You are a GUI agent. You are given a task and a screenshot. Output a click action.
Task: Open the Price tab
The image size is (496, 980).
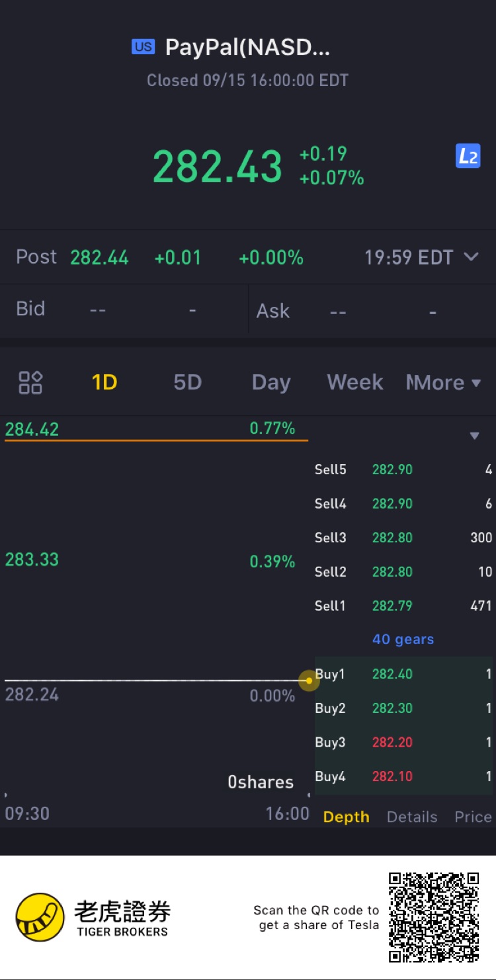(x=473, y=817)
